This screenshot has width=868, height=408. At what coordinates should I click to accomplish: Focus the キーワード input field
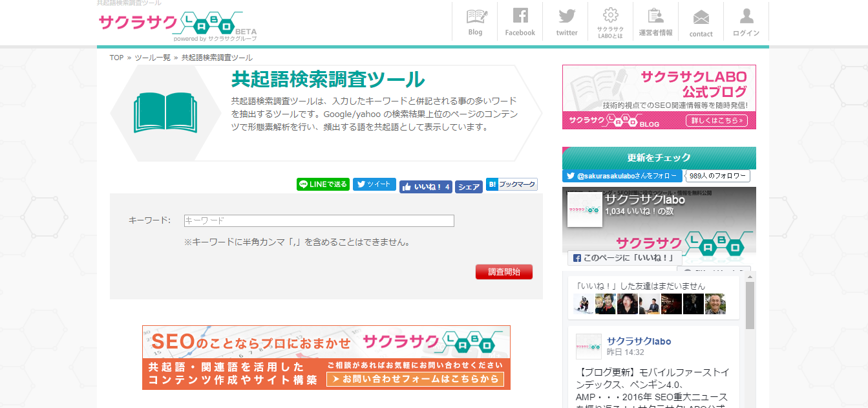click(x=319, y=220)
